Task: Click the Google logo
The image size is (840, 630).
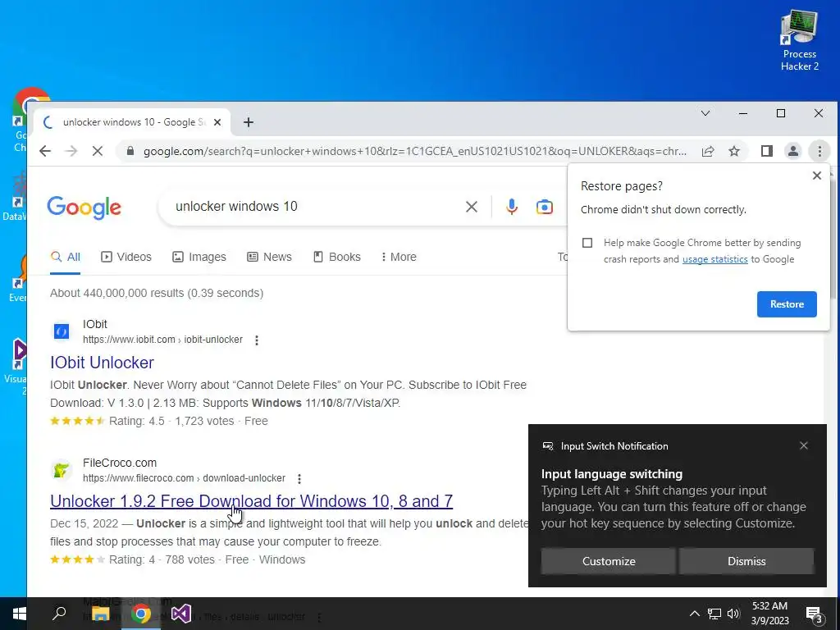Action: [x=84, y=208]
